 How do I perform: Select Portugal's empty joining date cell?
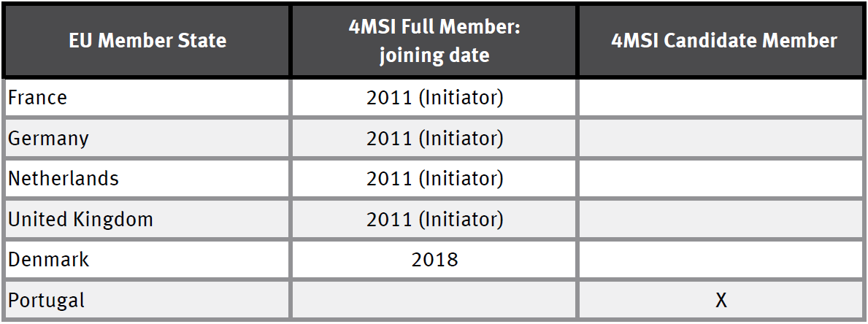pyautogui.click(x=434, y=299)
